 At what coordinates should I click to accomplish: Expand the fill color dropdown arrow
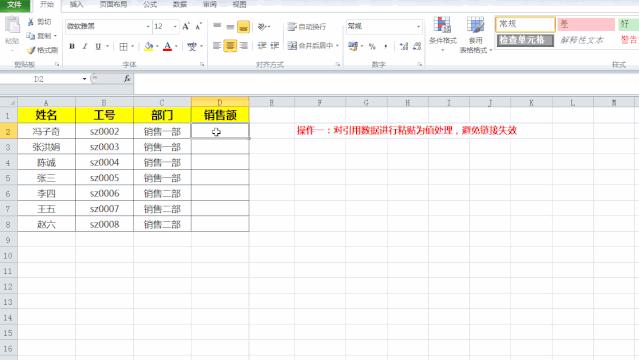[x=157, y=46]
